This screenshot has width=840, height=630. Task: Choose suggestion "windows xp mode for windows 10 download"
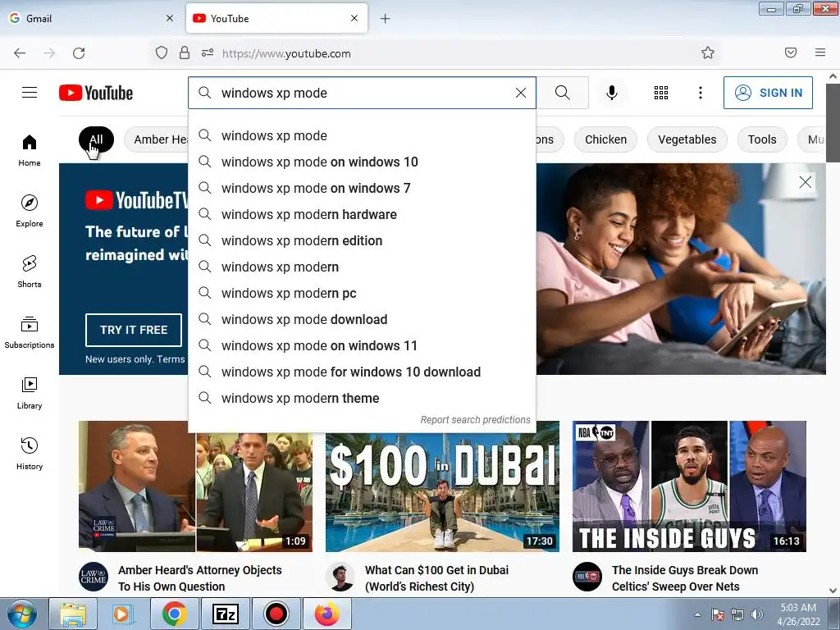pos(362,372)
